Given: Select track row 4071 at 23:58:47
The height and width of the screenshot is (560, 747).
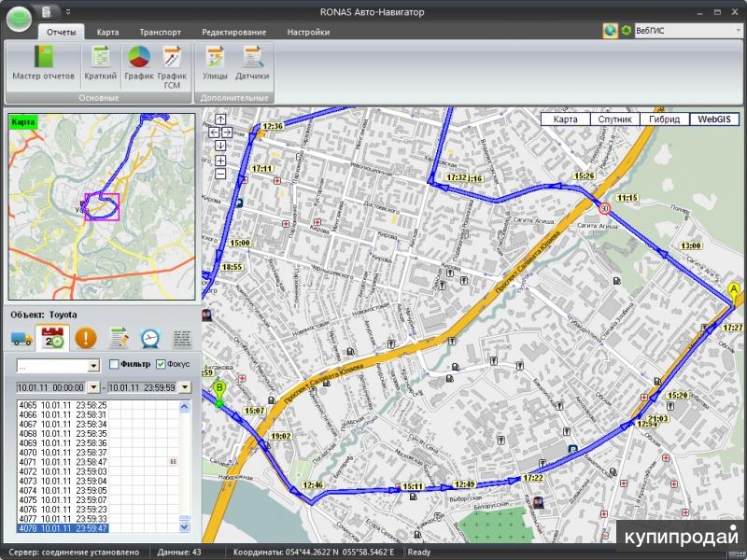Looking at the screenshot, I should pos(63,462).
